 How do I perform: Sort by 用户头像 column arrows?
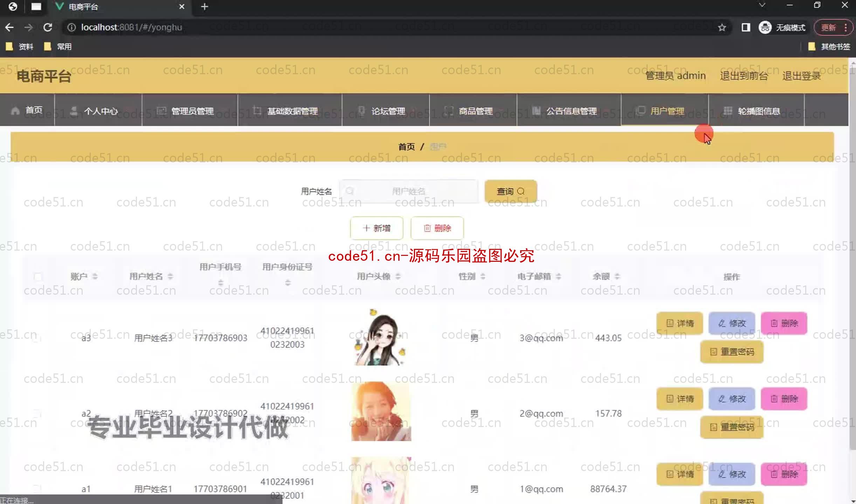point(398,276)
